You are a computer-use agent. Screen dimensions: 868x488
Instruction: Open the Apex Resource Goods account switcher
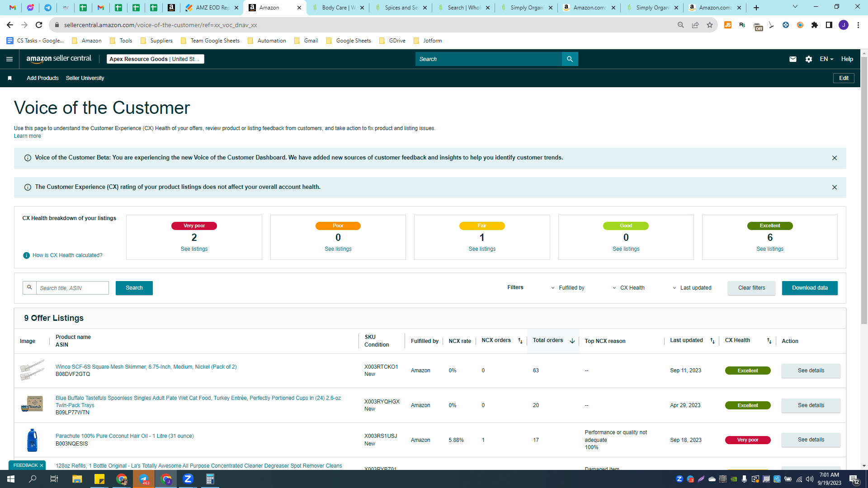tap(155, 59)
